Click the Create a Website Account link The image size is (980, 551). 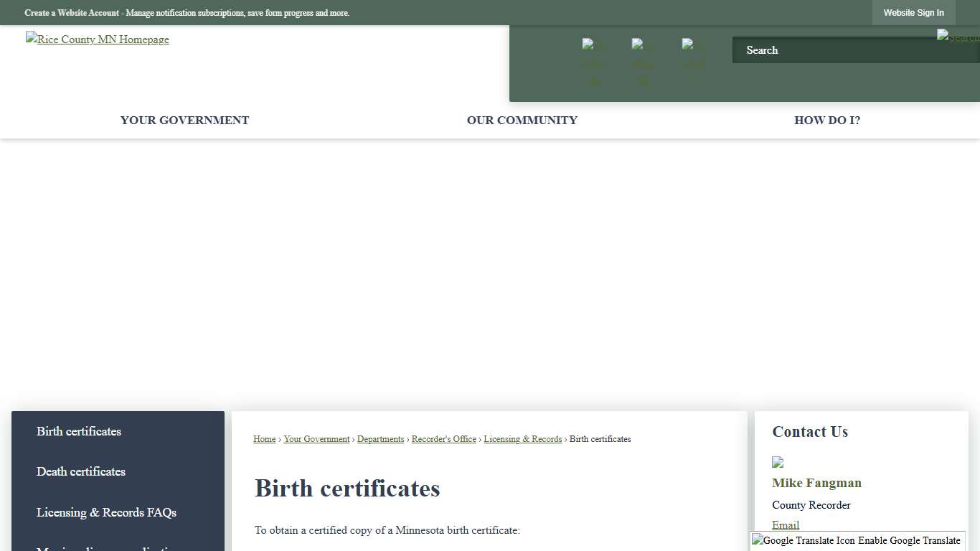click(72, 12)
